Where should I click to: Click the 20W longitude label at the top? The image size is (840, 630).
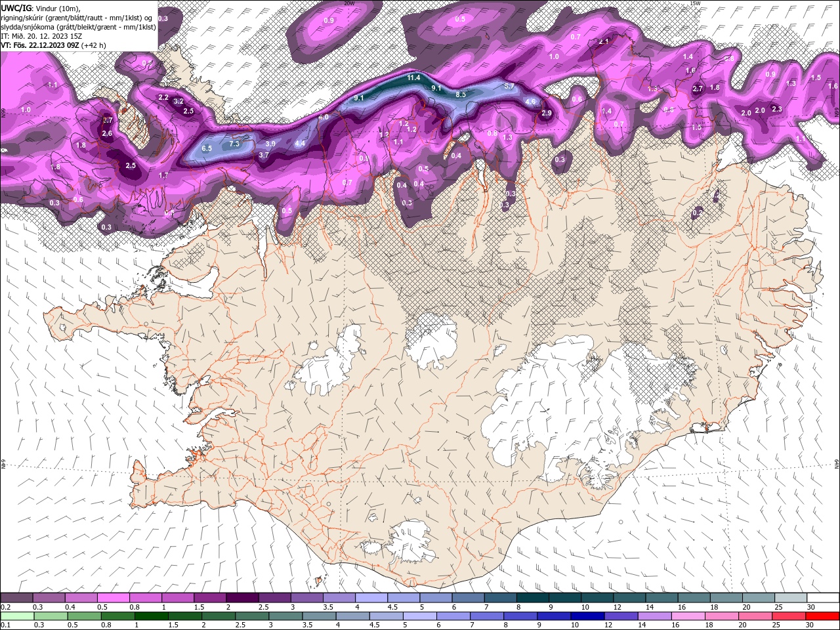point(349,3)
